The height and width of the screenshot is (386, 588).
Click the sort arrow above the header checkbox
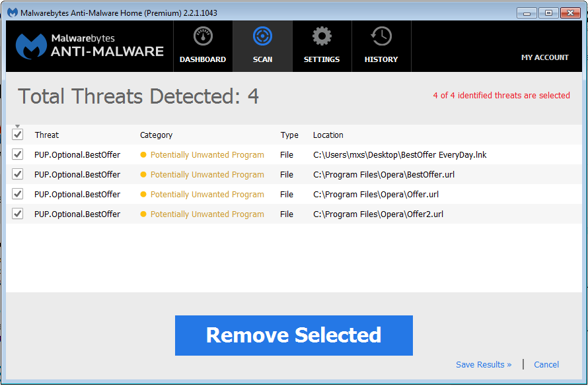[18, 126]
